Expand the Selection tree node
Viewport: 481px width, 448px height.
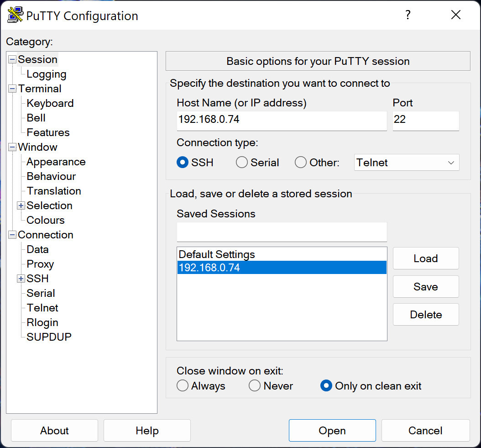[21, 206]
